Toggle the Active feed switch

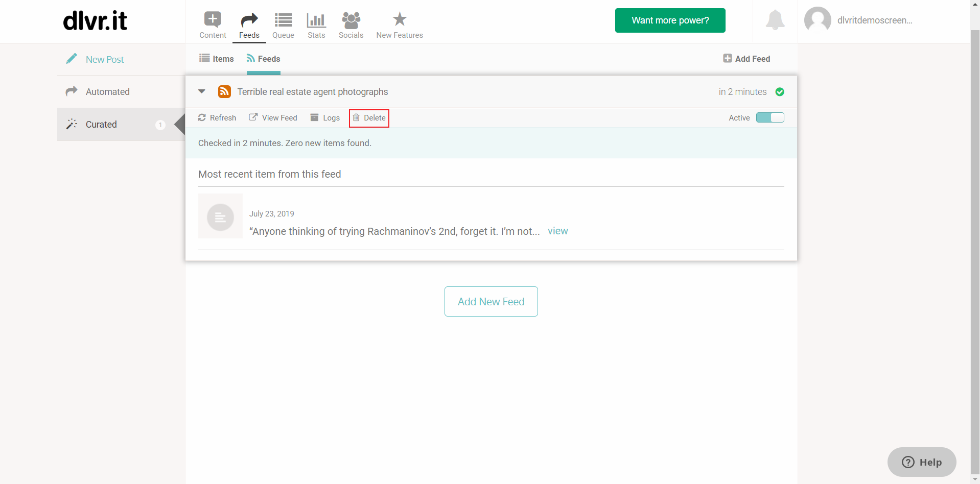coord(770,118)
